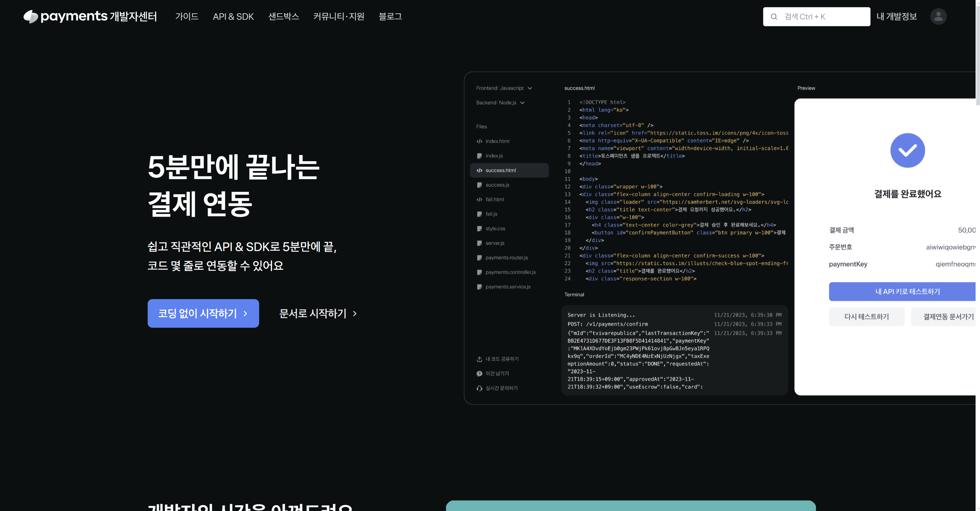The height and width of the screenshot is (511, 980).
Task: Select style.css in the Files list
Action: pos(495,229)
